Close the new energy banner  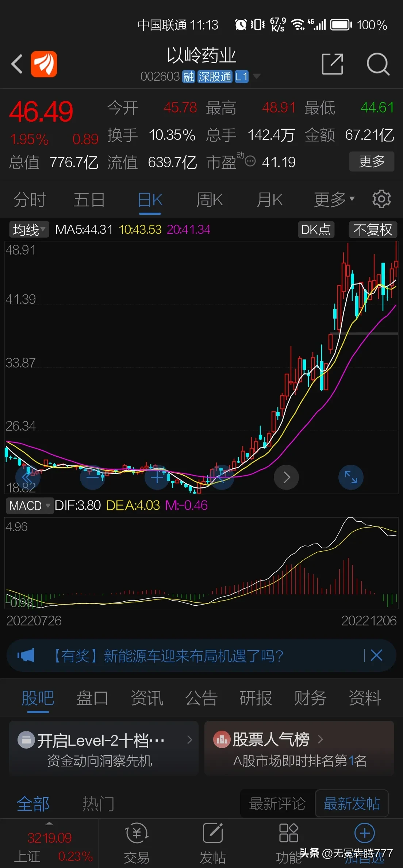(x=376, y=655)
